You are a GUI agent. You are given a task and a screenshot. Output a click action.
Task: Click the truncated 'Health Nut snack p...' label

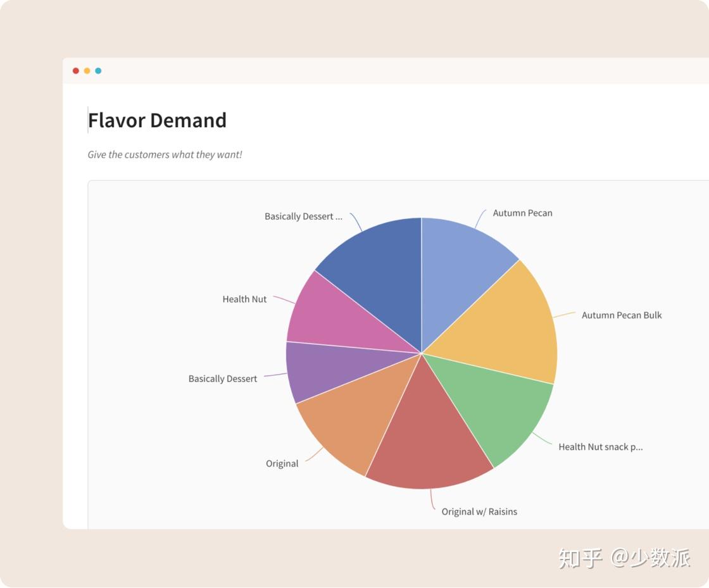[x=600, y=447]
